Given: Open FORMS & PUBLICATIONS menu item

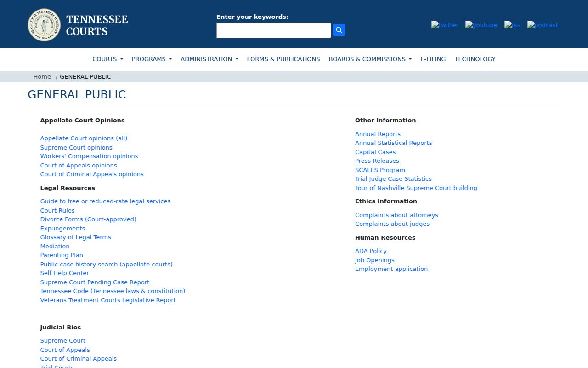Looking at the screenshot, I should tap(283, 59).
